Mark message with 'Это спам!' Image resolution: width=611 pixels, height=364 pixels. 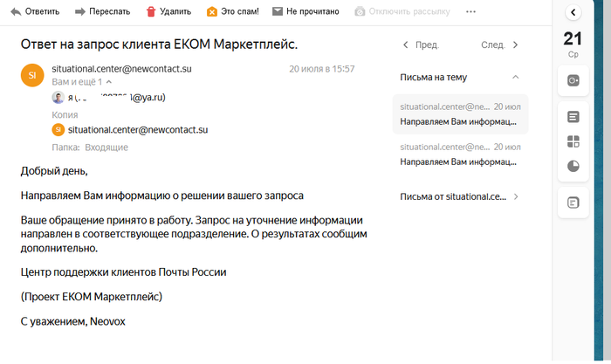(240, 11)
